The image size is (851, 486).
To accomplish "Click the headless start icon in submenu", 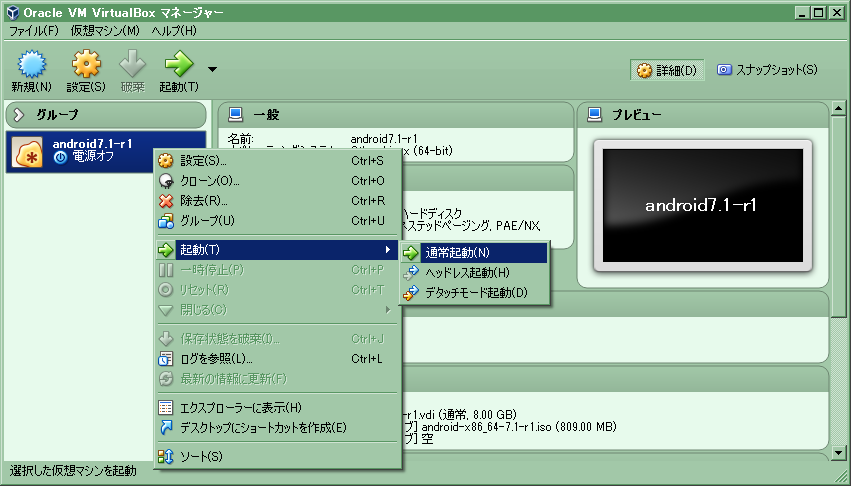I will click(411, 273).
